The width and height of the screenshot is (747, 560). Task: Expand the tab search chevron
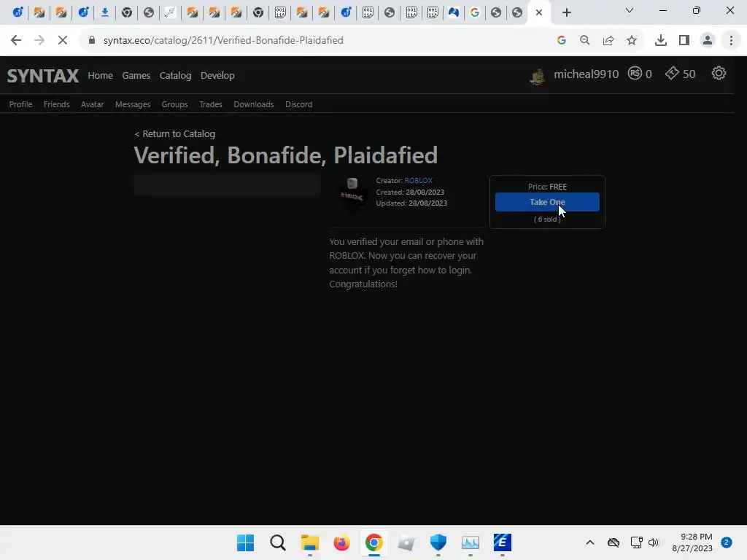click(x=630, y=10)
